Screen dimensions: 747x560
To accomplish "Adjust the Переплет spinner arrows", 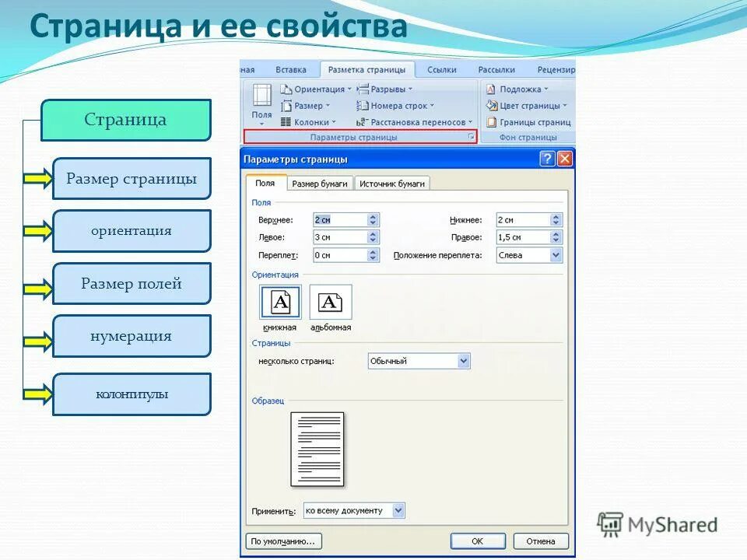I will [x=373, y=255].
